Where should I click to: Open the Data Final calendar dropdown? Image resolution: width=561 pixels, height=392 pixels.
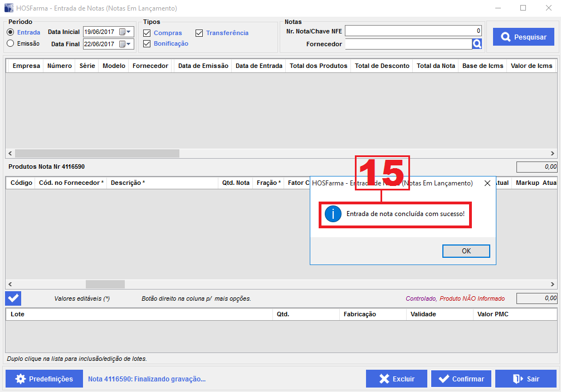point(129,44)
